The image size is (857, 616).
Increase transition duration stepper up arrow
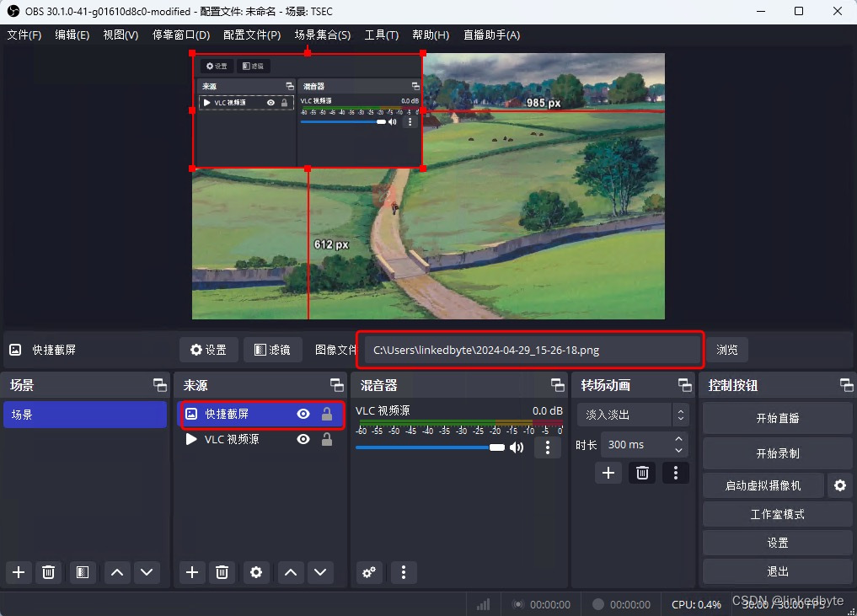pos(678,439)
